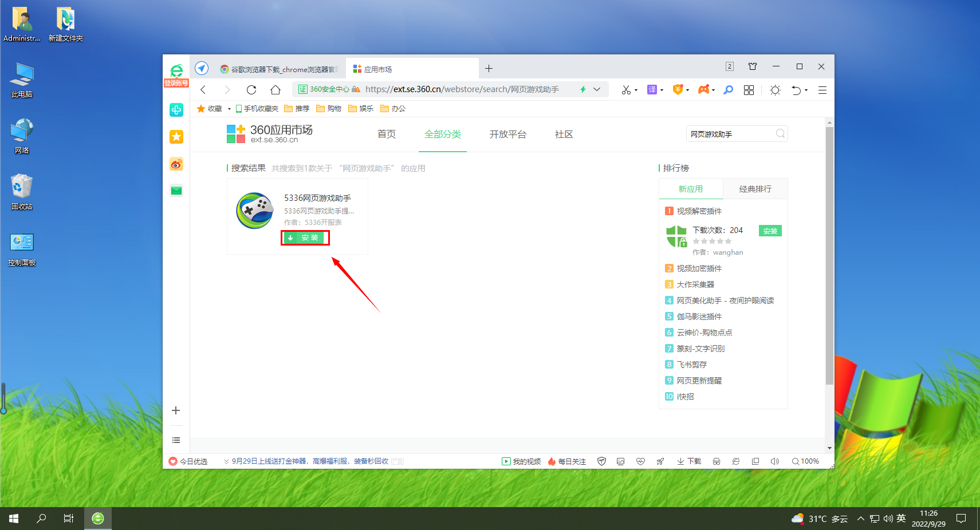This screenshot has height=530, width=980.
Task: Click the 5336 game assistant app thumbnail
Action: coord(255,211)
